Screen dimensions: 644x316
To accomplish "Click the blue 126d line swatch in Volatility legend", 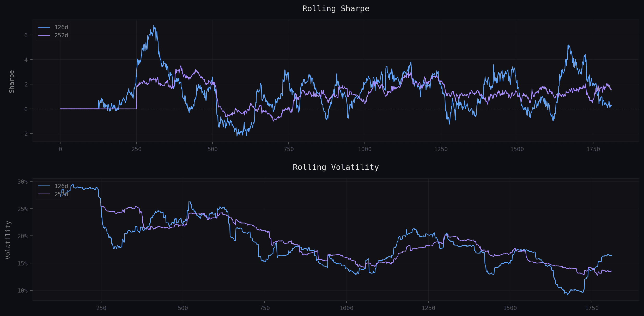I will (44, 186).
